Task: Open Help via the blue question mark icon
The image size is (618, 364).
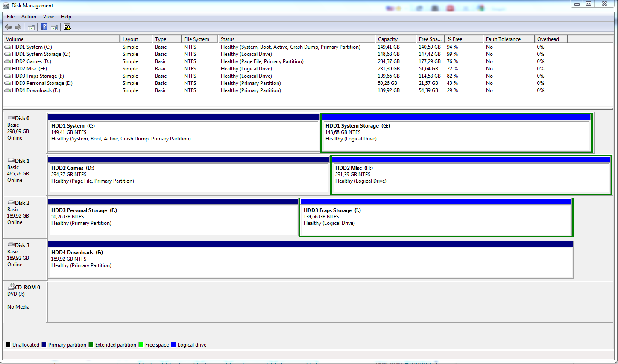Action: point(44,27)
